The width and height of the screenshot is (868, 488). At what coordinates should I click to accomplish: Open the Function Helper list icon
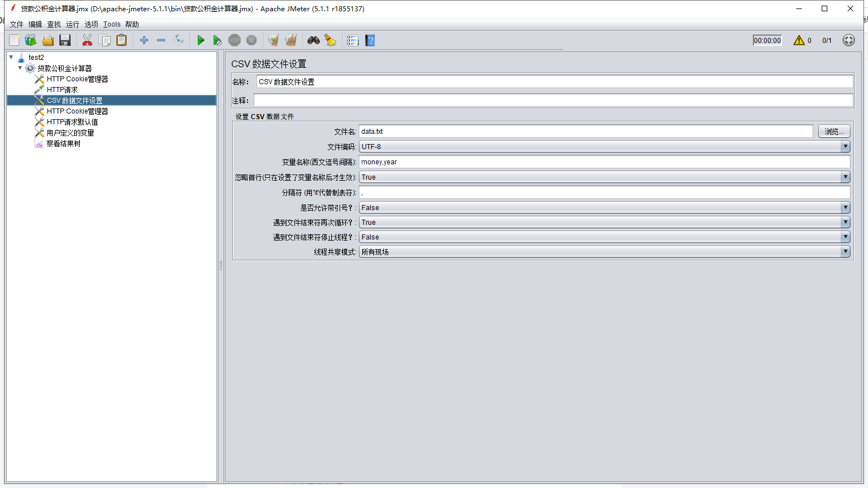click(x=353, y=40)
